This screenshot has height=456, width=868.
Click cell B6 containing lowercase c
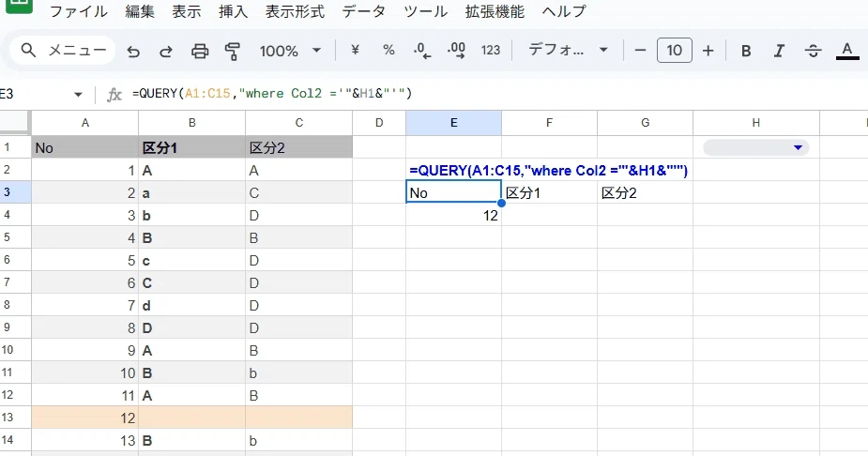[x=191, y=260]
